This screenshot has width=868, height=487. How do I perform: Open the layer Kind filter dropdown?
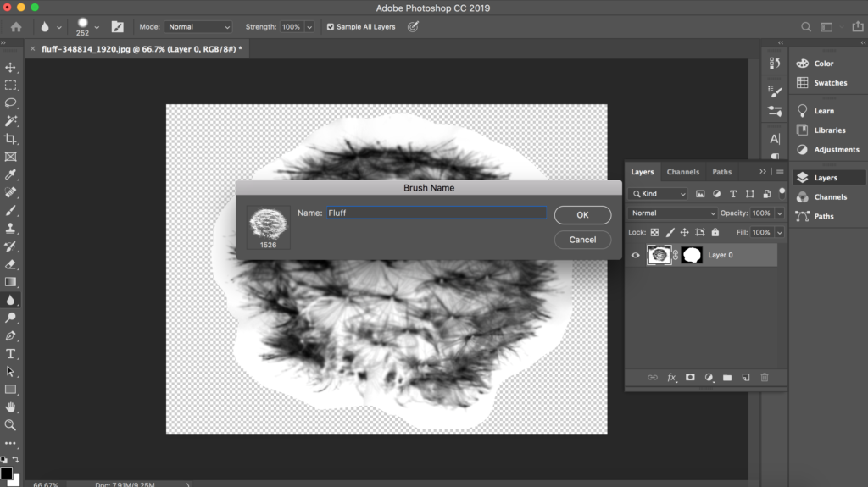coord(658,194)
